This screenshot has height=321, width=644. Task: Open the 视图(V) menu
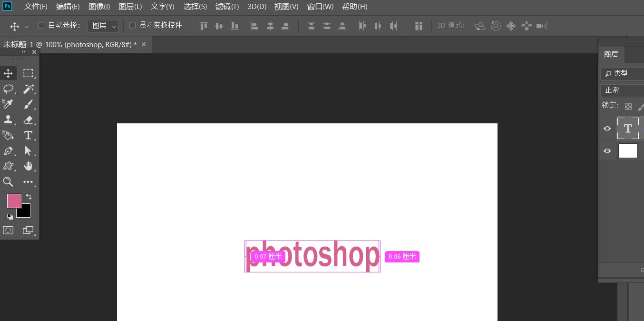click(286, 7)
